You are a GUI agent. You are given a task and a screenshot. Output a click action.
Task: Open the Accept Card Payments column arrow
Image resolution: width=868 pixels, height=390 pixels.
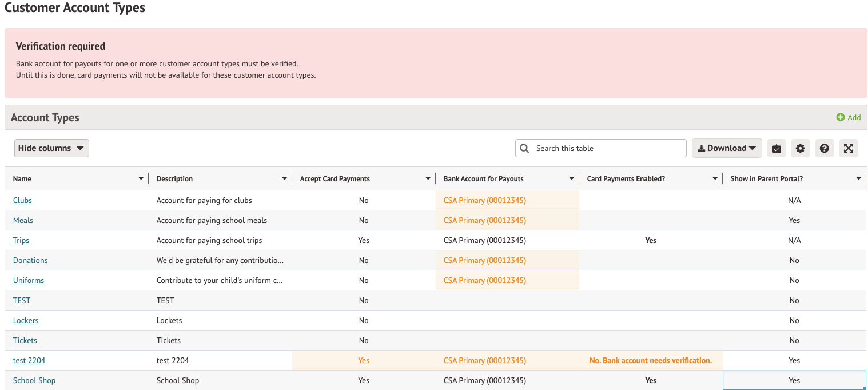point(428,179)
